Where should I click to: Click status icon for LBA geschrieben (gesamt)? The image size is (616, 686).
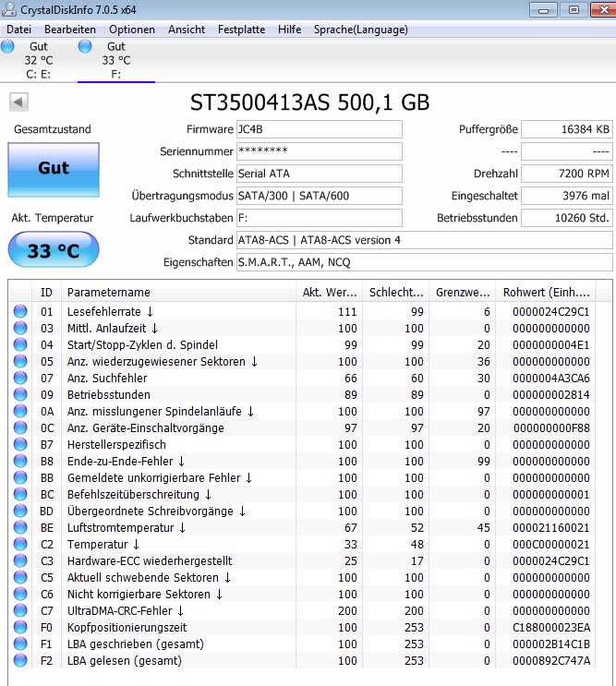point(20,644)
